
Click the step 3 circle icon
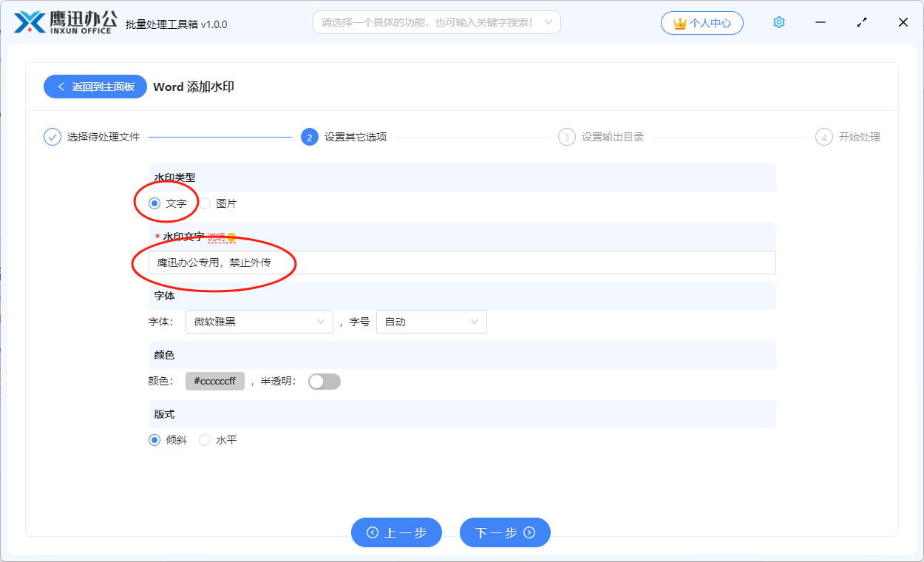[x=567, y=137]
